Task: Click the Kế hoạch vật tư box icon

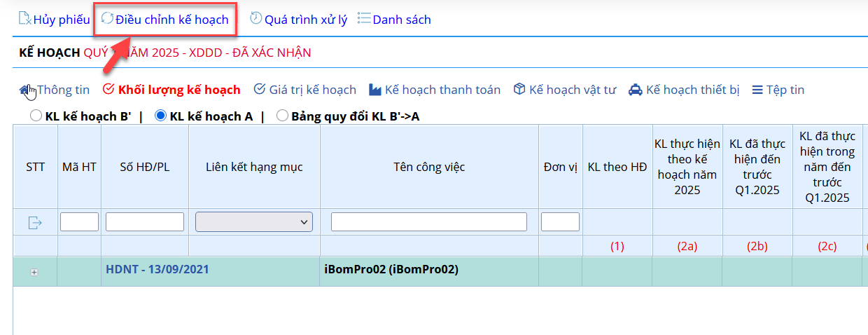Action: (519, 90)
